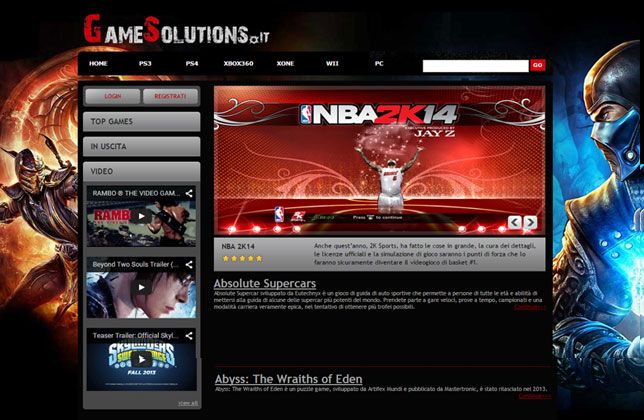Click the NBA 2K14 banner image

click(x=380, y=160)
